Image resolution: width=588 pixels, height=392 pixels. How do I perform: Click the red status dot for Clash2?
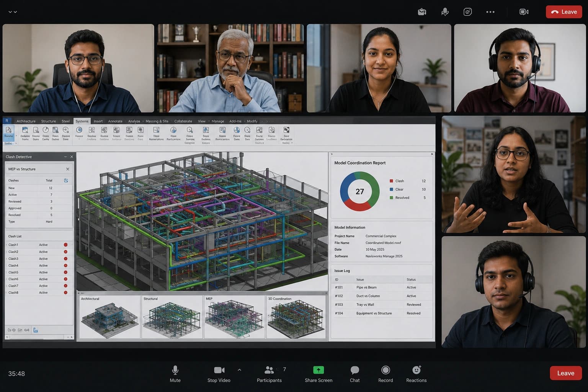click(65, 252)
